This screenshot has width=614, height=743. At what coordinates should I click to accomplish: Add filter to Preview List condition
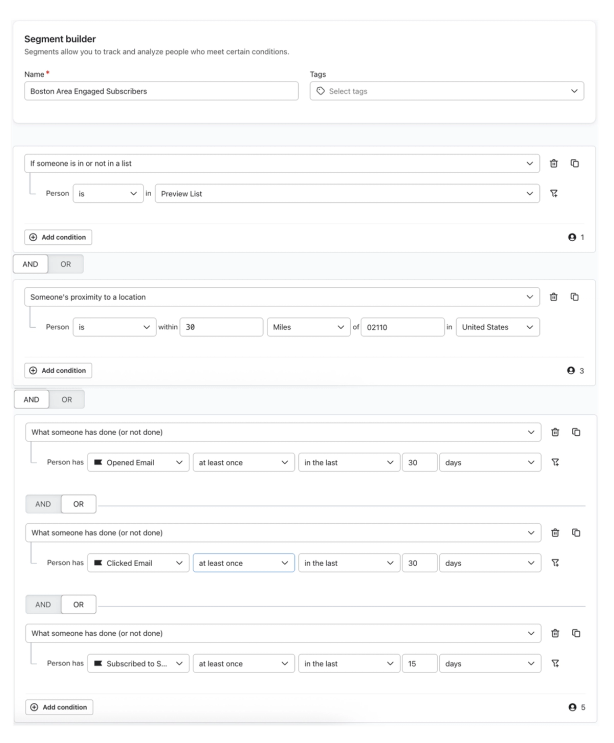(553, 193)
